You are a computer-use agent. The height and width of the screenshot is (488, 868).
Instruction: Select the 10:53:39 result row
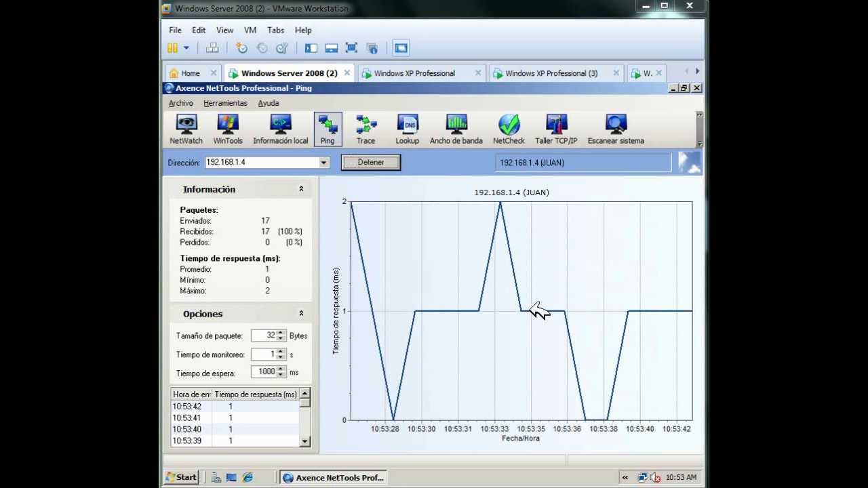pos(235,441)
